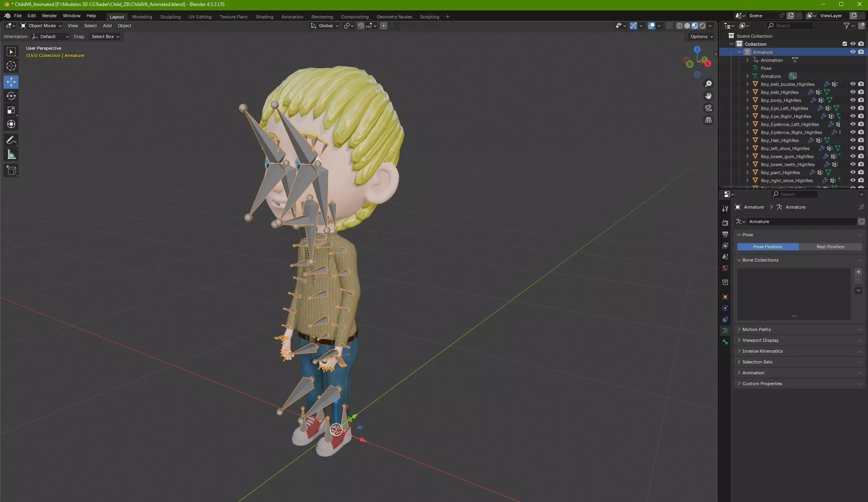The width and height of the screenshot is (868, 502).
Task: Open the viewport Add menu
Action: (107, 26)
